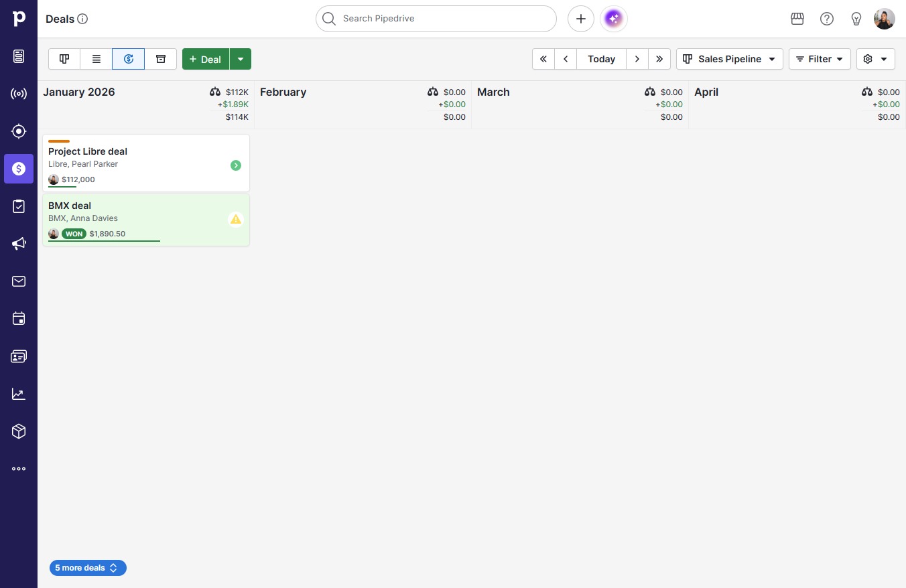The height and width of the screenshot is (588, 906).
Task: Click the Deals info icon
Action: pyautogui.click(x=83, y=19)
